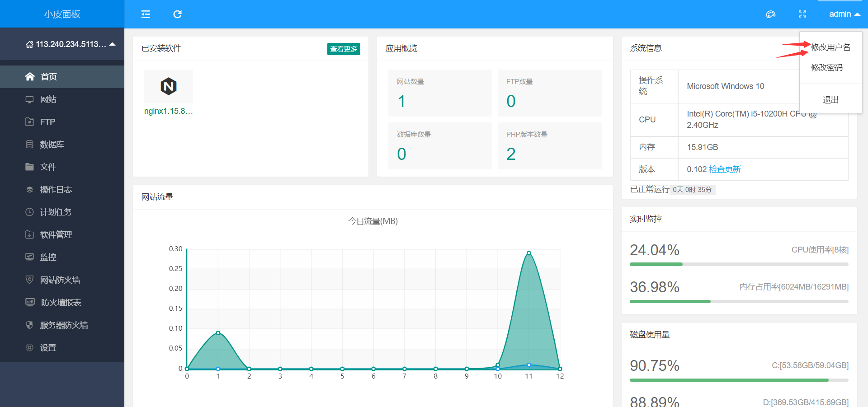This screenshot has height=407, width=868.
Task: Open the 网站数量 overview card
Action: tap(440, 93)
